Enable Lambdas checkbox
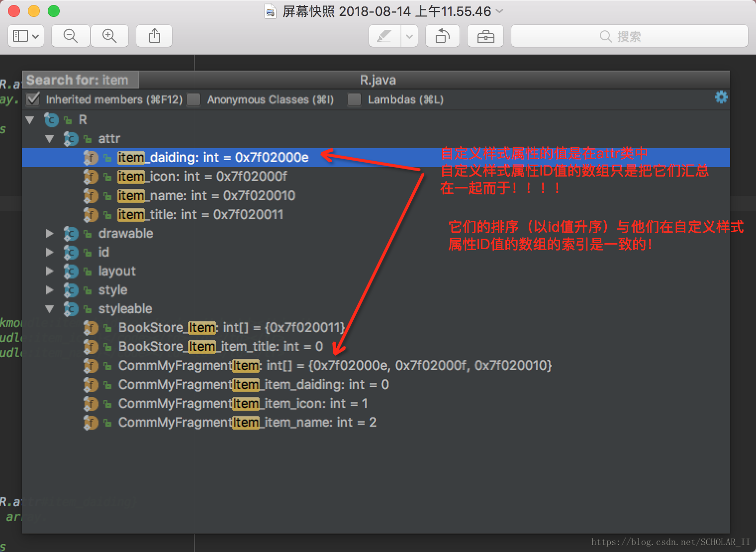Image resolution: width=756 pixels, height=552 pixels. (355, 99)
